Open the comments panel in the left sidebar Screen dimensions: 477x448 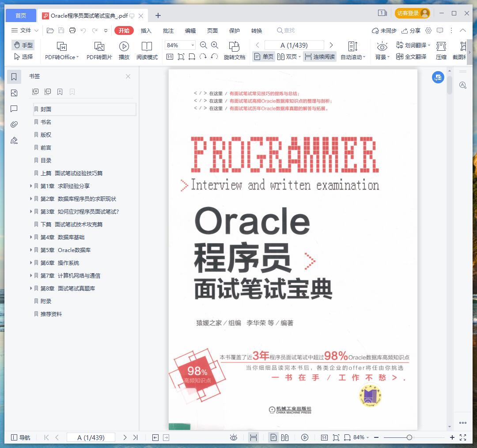pyautogui.click(x=14, y=109)
